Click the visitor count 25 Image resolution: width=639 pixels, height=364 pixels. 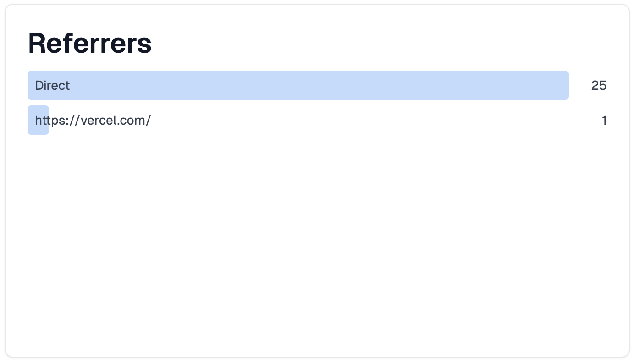pyautogui.click(x=599, y=85)
